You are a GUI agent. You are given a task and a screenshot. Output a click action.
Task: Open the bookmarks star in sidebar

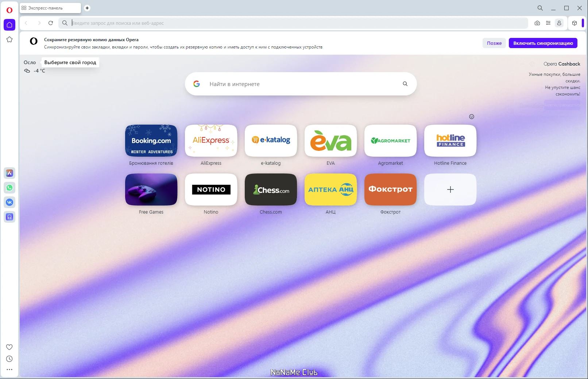(9, 39)
